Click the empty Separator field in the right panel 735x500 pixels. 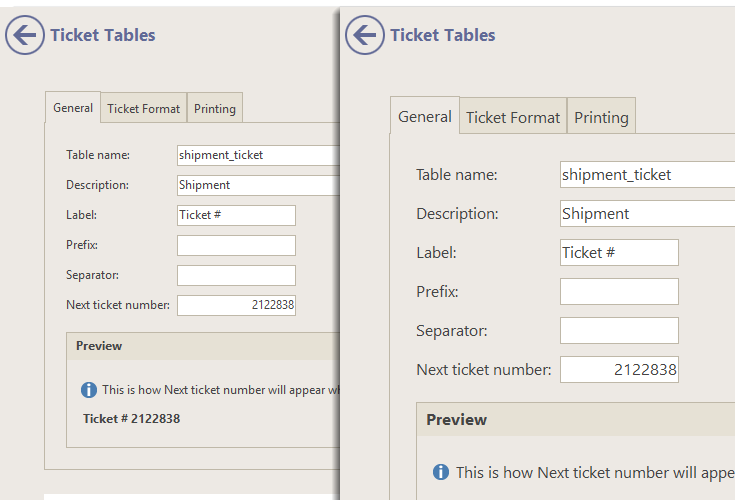click(x=619, y=330)
